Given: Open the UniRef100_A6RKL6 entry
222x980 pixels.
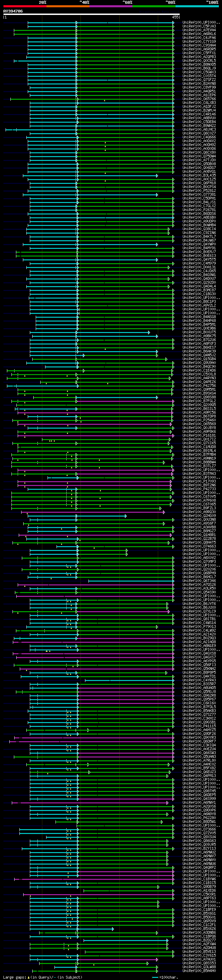Looking at the screenshot, I should (x=199, y=34).
